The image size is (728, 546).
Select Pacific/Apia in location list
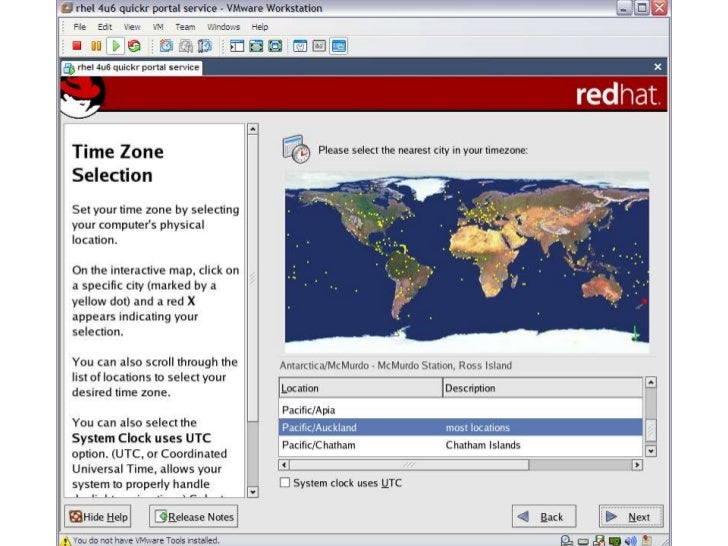pyautogui.click(x=461, y=410)
